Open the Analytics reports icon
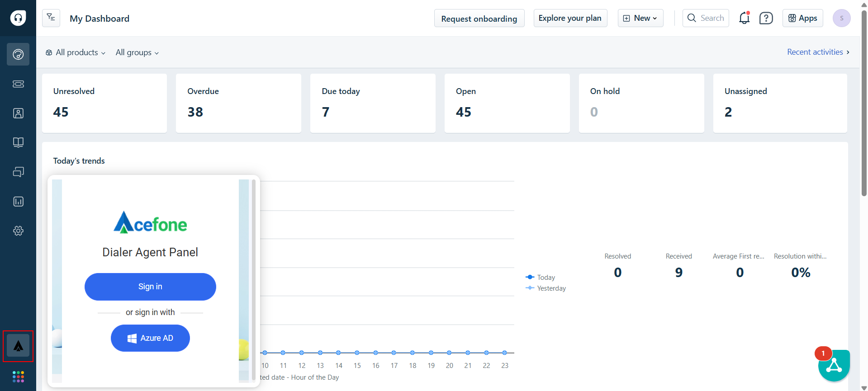Image resolution: width=868 pixels, height=391 pixels. 18,201
